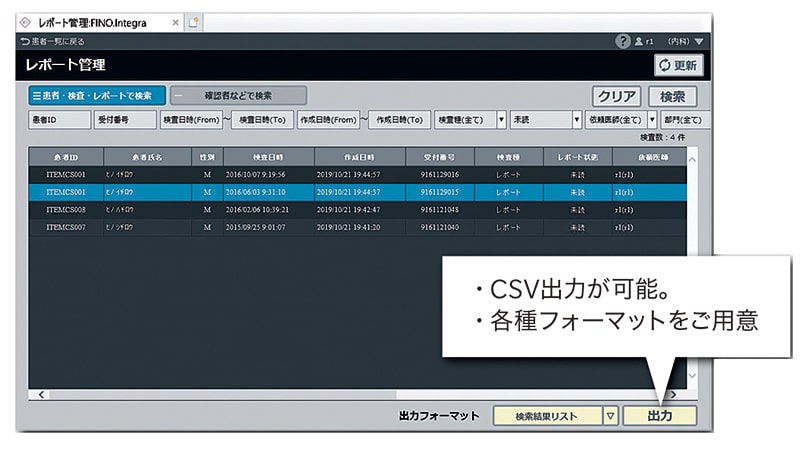Switch to 確認者などで検索 tab
Viewport: 807px width, 449px height.
coord(237,96)
